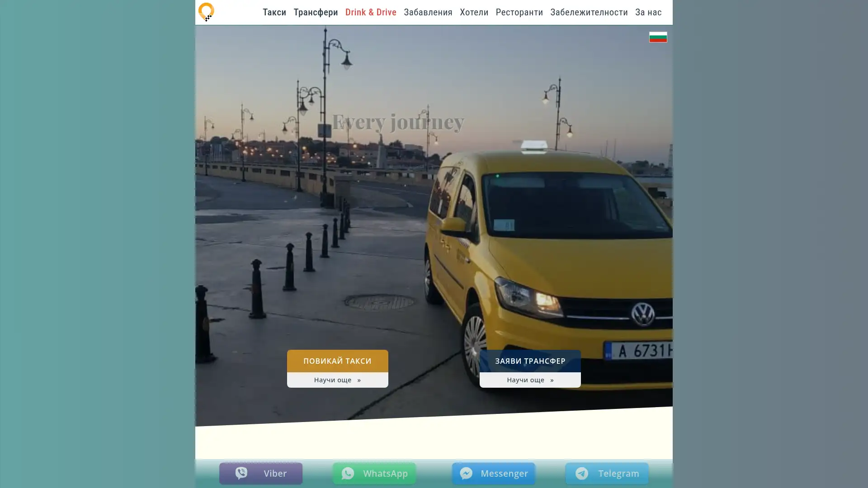Select Трансфери from the navigation
This screenshot has height=488, width=868.
(315, 12)
